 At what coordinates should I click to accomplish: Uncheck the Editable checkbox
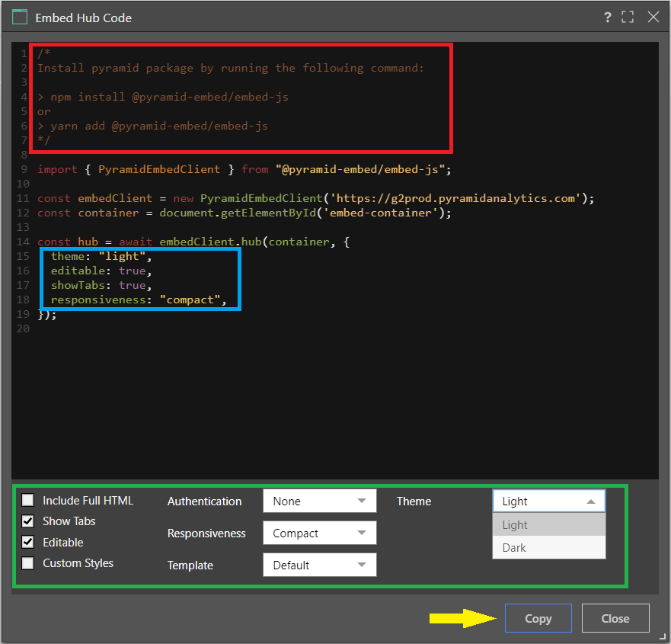[28, 542]
